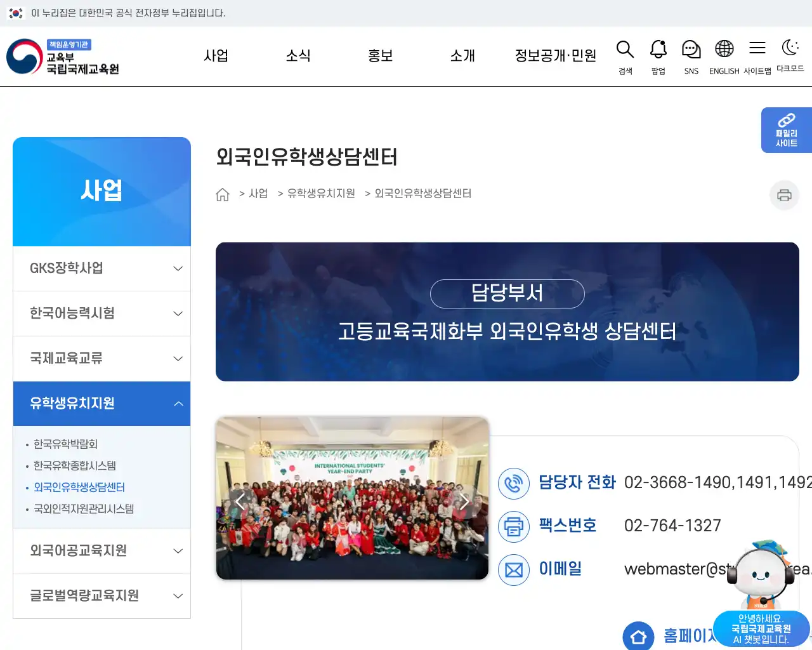
Task: Click the fax icon beside 팩스번호
Action: 514,526
